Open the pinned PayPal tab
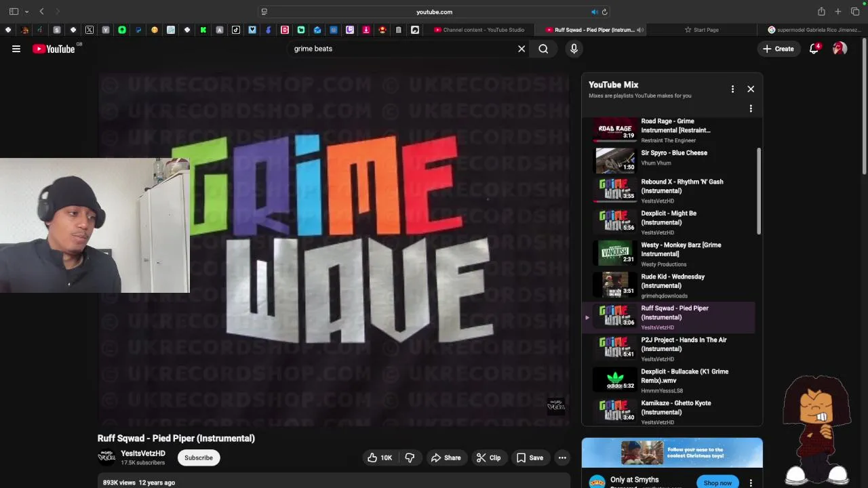 138,30
